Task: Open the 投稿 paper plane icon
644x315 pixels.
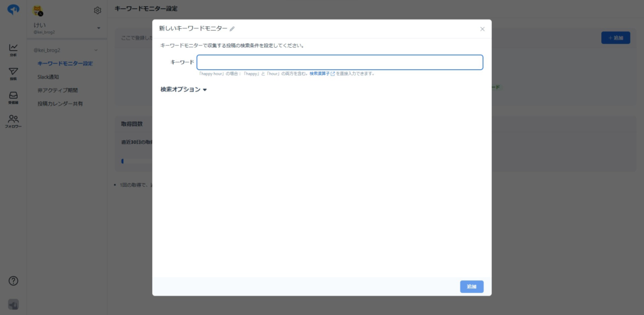Action: (13, 73)
